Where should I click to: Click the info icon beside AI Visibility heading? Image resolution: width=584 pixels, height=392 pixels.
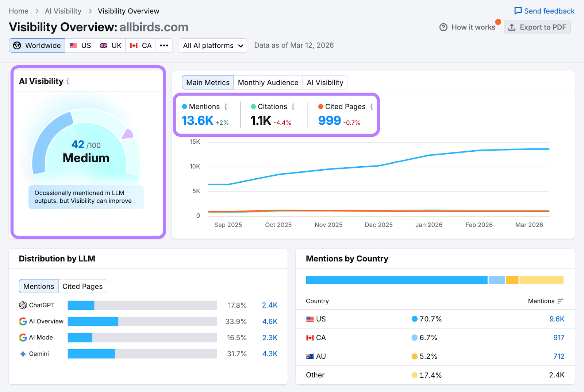pyautogui.click(x=68, y=81)
